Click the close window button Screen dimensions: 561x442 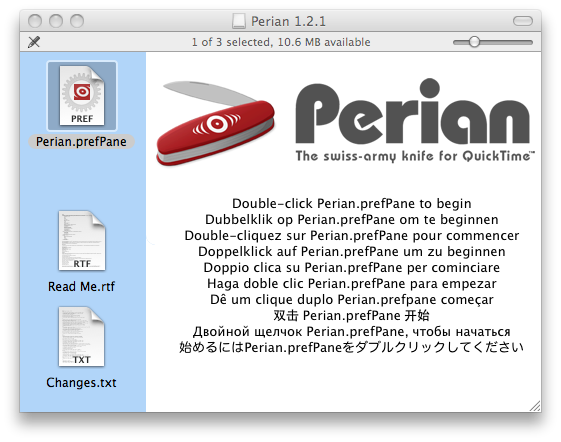tap(35, 21)
